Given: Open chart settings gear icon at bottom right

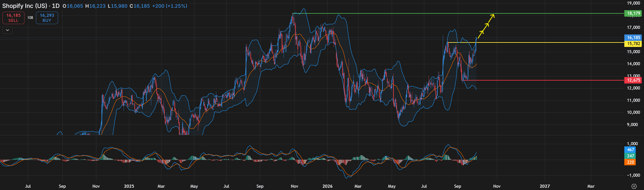Looking at the screenshot, I should coord(634,186).
